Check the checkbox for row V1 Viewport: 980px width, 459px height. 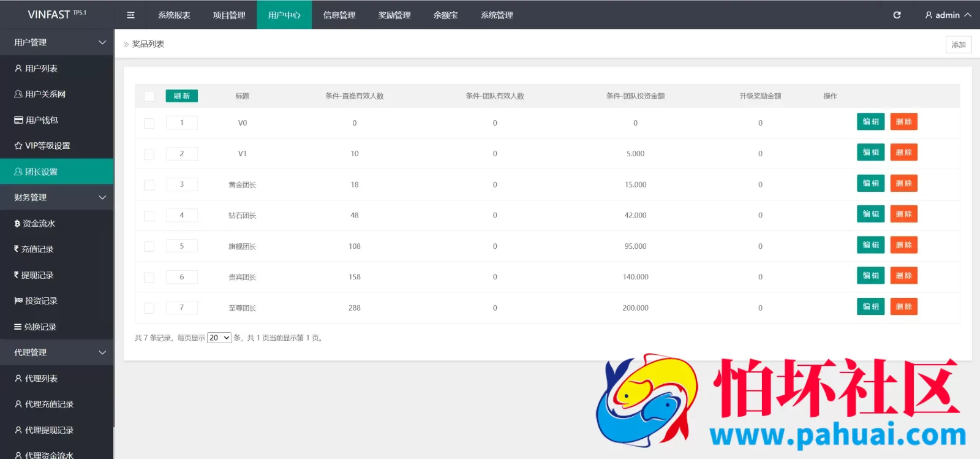tap(149, 154)
